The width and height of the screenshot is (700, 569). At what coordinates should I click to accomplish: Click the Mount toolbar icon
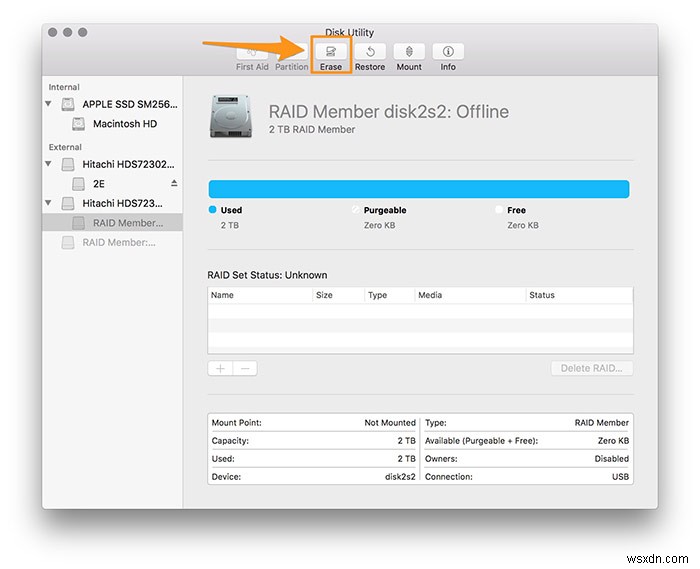click(x=409, y=52)
